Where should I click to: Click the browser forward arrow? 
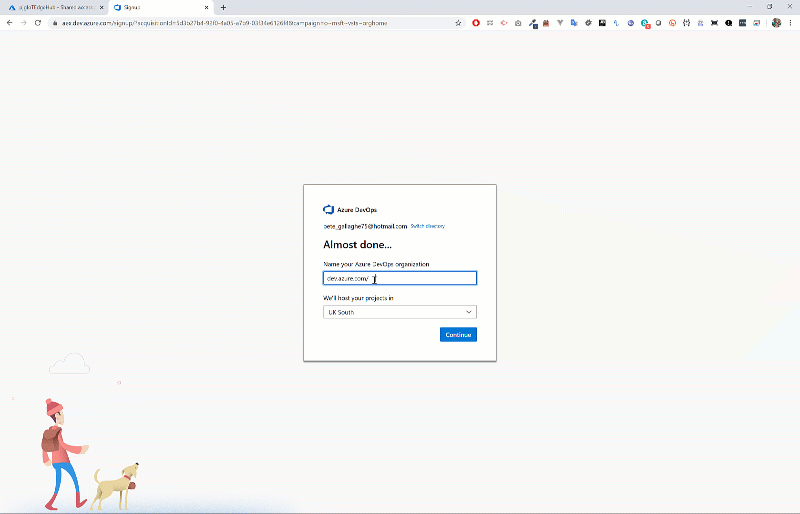pyautogui.click(x=23, y=23)
